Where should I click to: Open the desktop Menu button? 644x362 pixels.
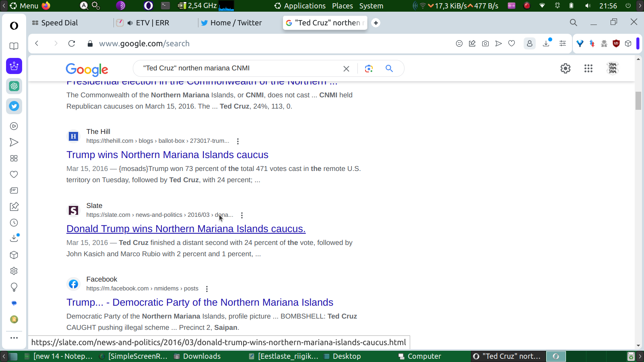24,6
